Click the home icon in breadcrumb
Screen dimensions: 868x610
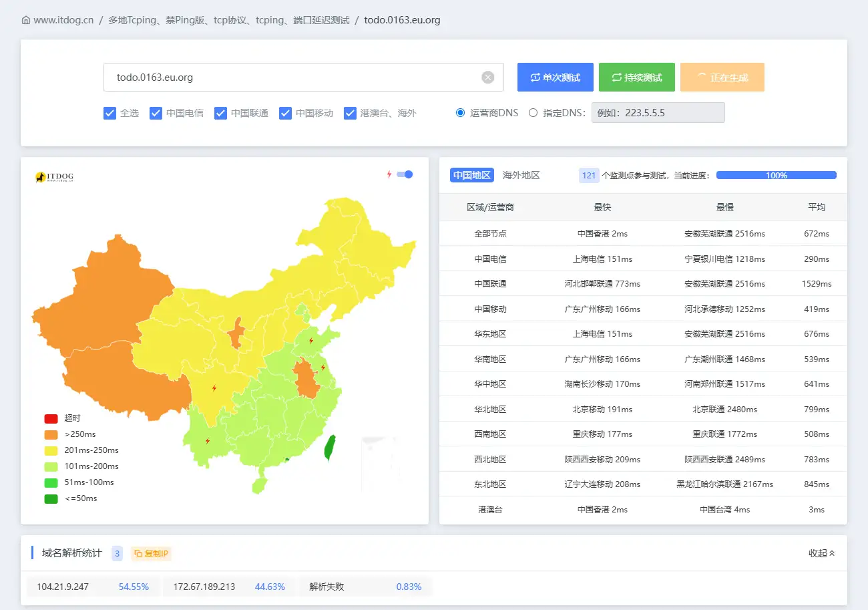pyautogui.click(x=26, y=20)
